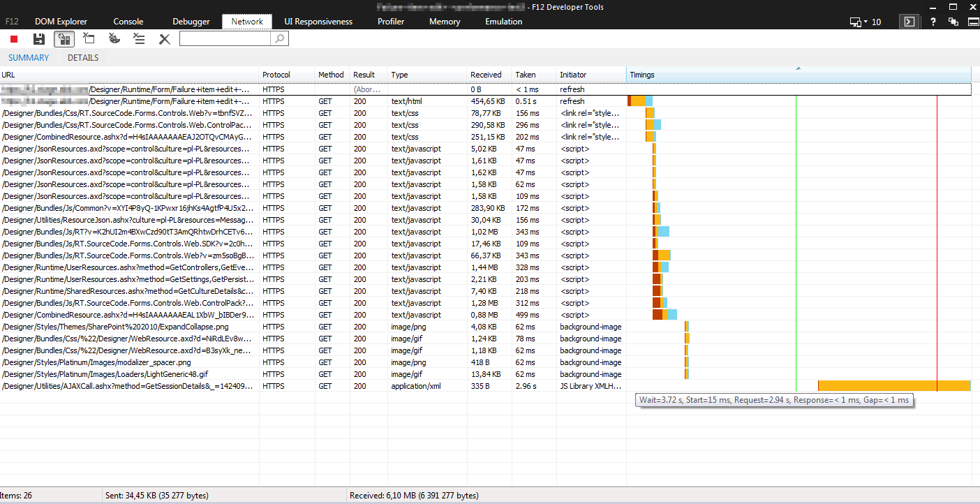Viewport: 980px width, 504px height.
Task: Click the JS Library XMLH initiator cell
Action: (x=591, y=386)
